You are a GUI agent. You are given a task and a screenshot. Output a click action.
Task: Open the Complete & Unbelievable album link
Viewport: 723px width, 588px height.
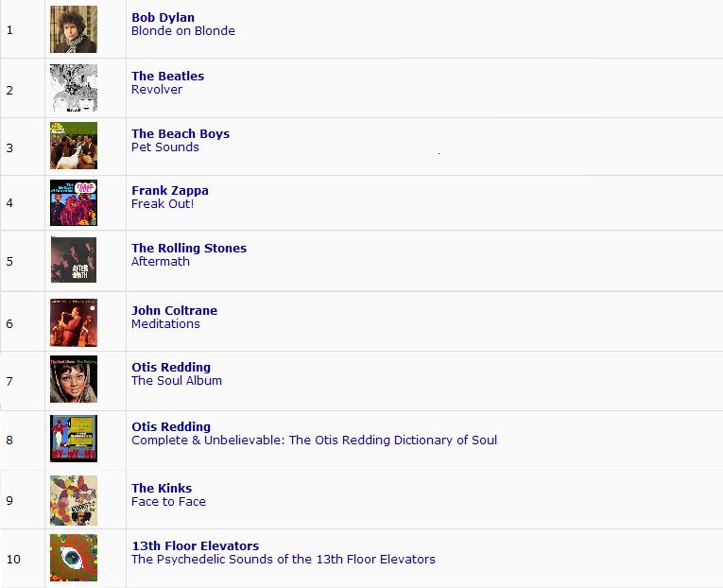(x=314, y=440)
